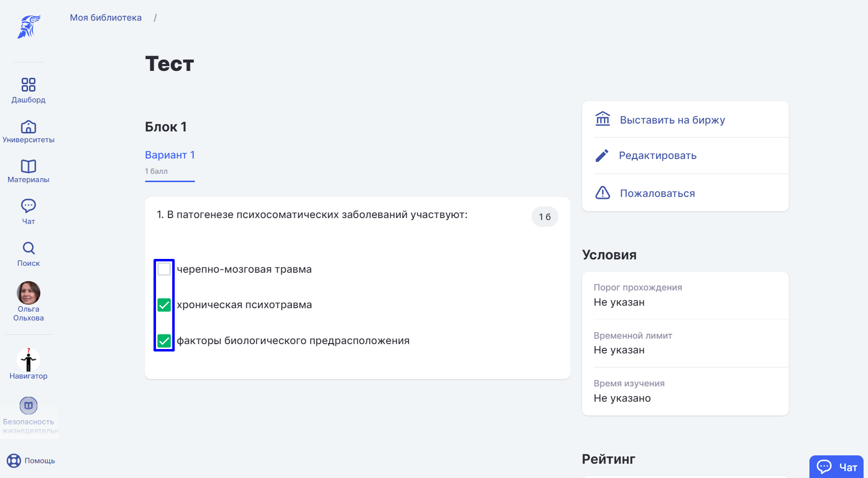
Task: Click the bank icon beside Выставить на биржу
Action: point(603,119)
